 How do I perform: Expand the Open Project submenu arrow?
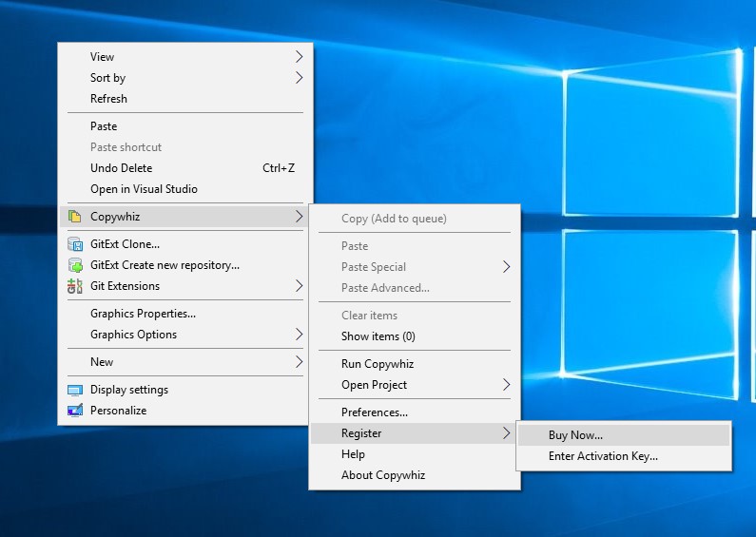click(506, 385)
